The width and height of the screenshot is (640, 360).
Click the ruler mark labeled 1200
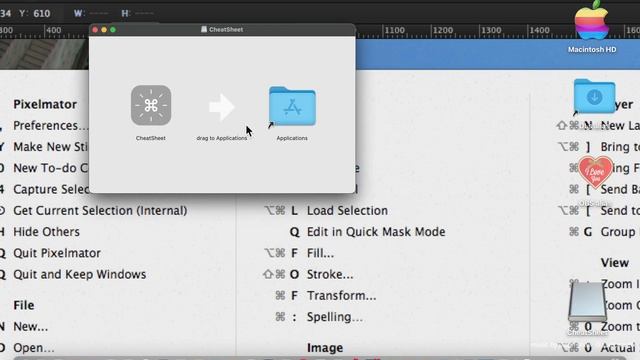click(x=443, y=30)
